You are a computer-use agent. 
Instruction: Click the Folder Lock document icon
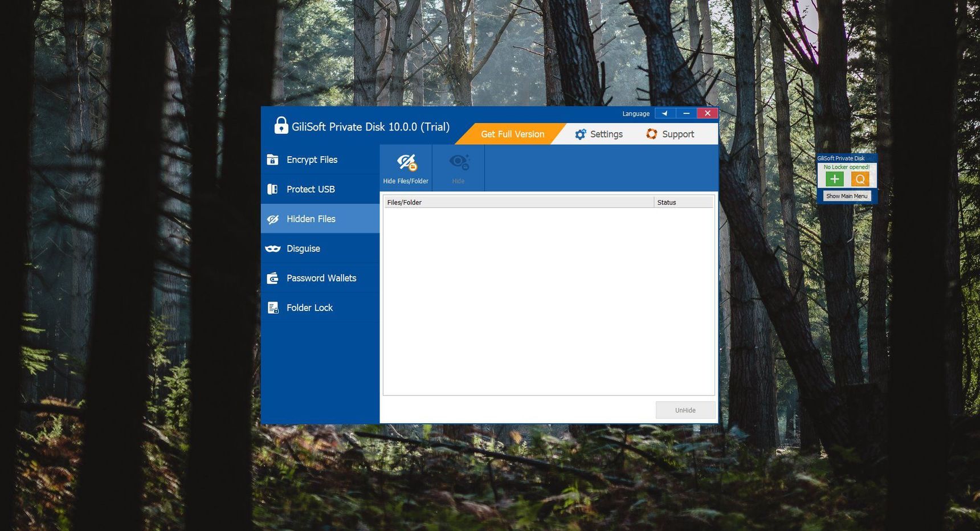pos(273,308)
